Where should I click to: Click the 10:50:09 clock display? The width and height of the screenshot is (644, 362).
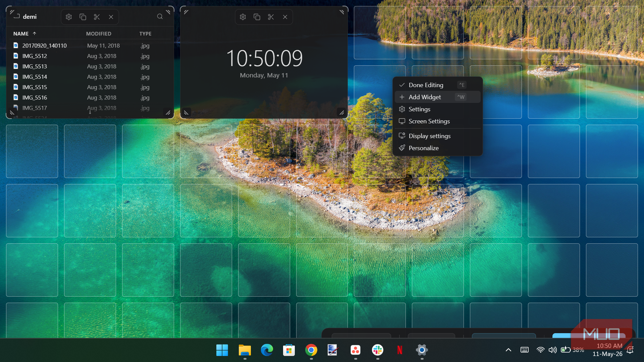pyautogui.click(x=264, y=58)
